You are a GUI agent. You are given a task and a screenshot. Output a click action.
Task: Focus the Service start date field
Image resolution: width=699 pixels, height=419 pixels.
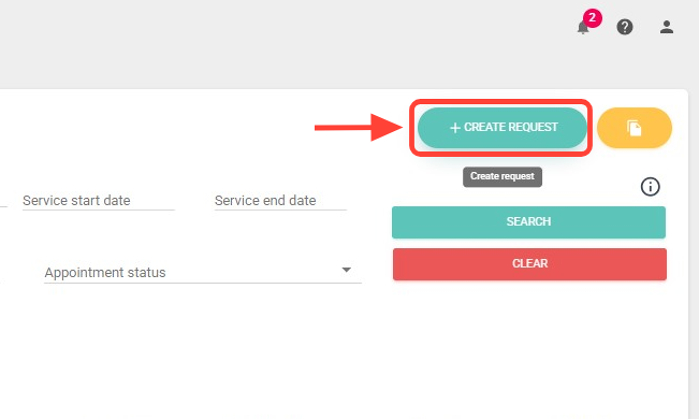pyautogui.click(x=98, y=201)
